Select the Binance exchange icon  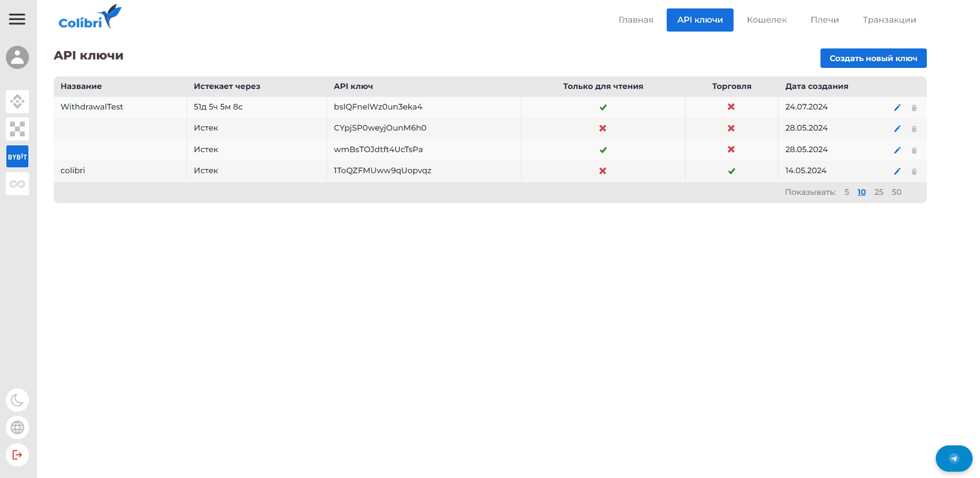pos(17,102)
